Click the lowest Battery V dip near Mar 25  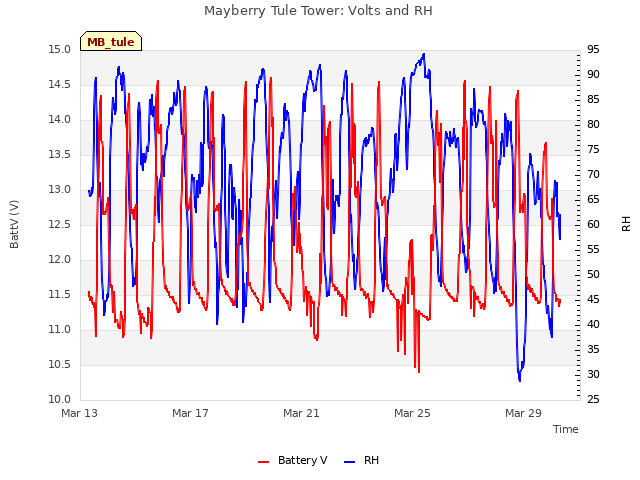419,372
